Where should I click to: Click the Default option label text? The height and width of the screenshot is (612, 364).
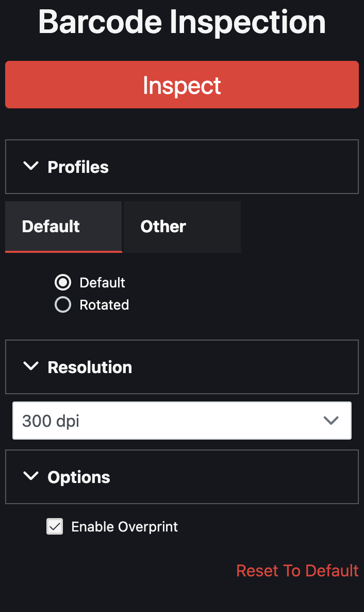102,283
